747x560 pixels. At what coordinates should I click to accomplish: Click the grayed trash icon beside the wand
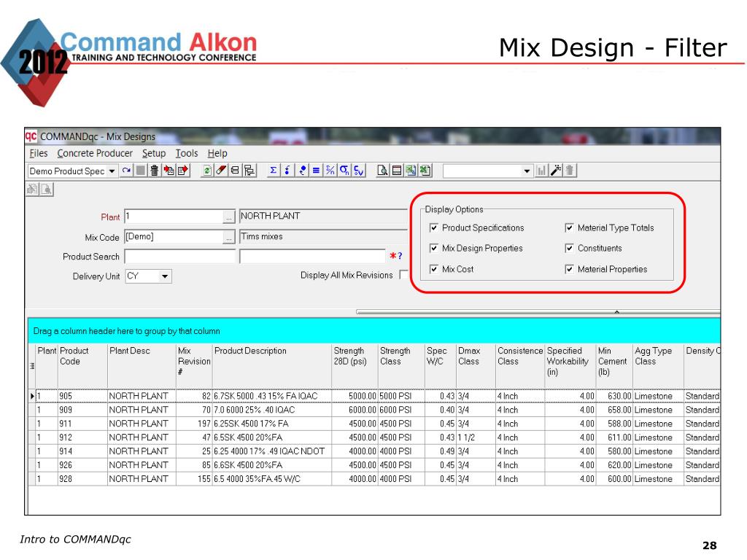[x=570, y=171]
